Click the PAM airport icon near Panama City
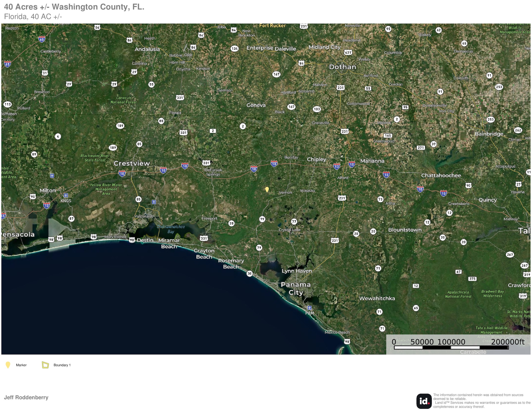This screenshot has width=532, height=411. pyautogui.click(x=309, y=308)
